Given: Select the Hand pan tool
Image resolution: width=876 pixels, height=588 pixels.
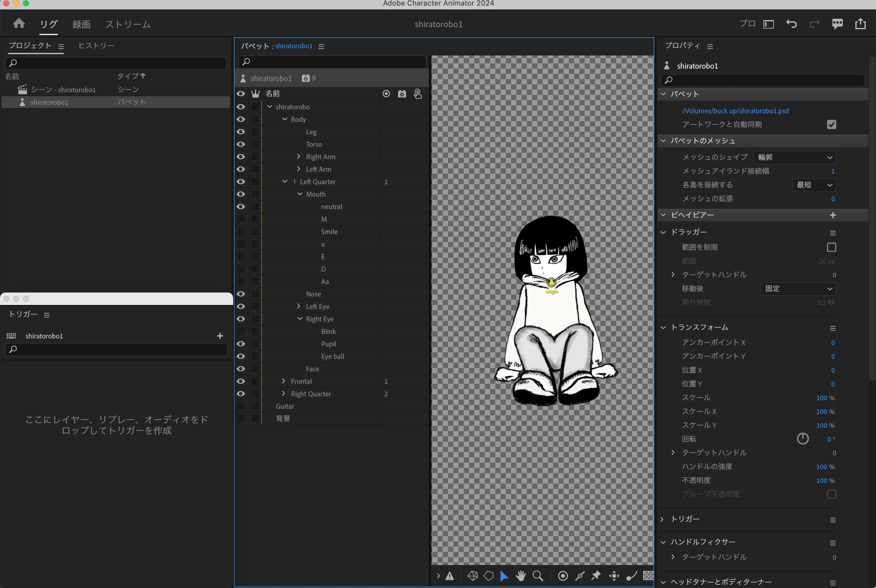Looking at the screenshot, I should (520, 576).
